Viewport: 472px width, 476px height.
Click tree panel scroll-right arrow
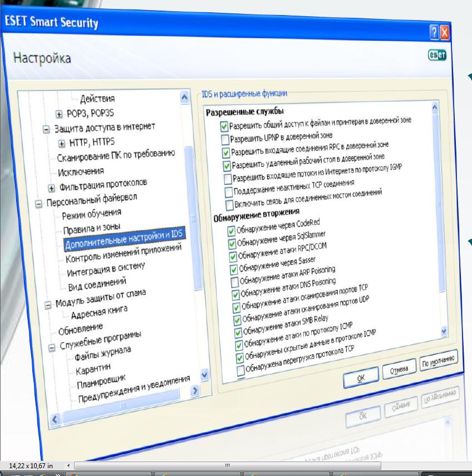(195, 391)
